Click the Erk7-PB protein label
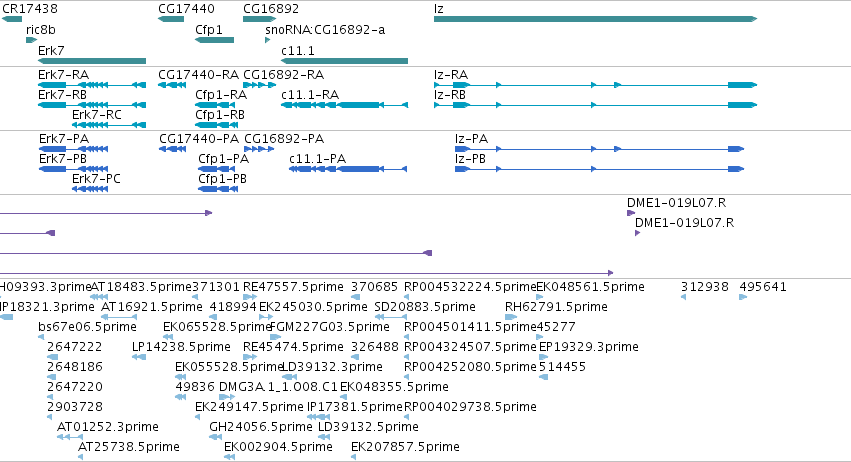The image size is (851, 462). (63, 159)
